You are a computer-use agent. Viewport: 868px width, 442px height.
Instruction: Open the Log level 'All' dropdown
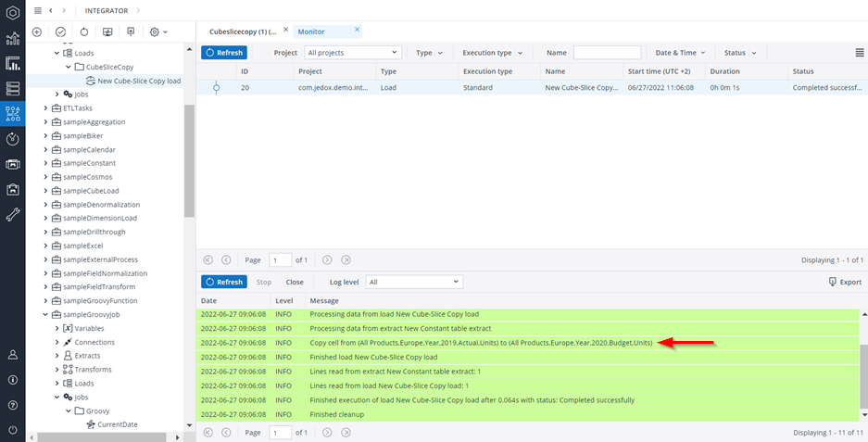point(414,282)
